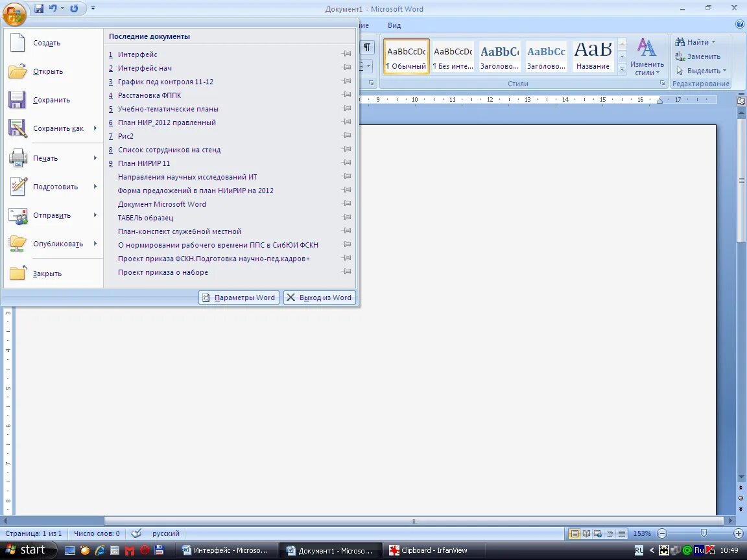
Task: Click the Заменить button
Action: (698, 56)
